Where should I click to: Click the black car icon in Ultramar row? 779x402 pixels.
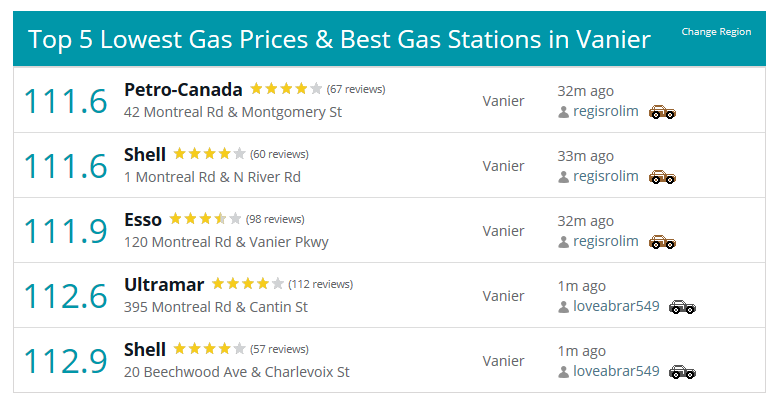(683, 307)
